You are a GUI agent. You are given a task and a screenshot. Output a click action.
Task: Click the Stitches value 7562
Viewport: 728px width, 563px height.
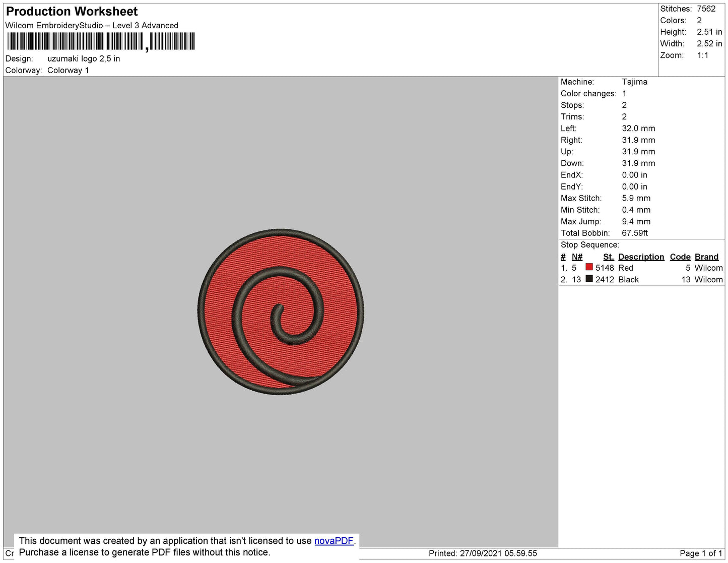pos(706,9)
